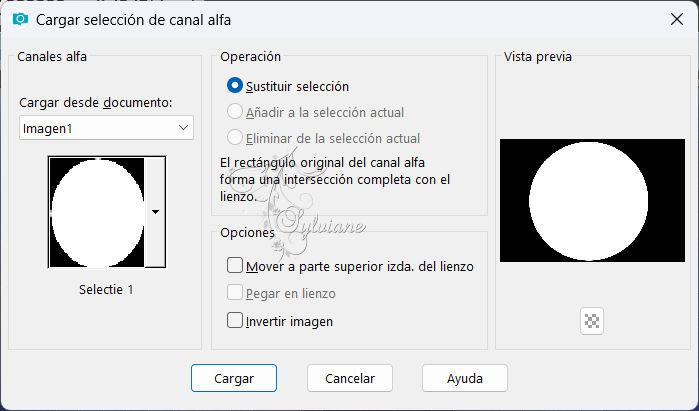Click the Selectie 1 channel name label
This screenshot has width=699, height=411.
pos(106,290)
